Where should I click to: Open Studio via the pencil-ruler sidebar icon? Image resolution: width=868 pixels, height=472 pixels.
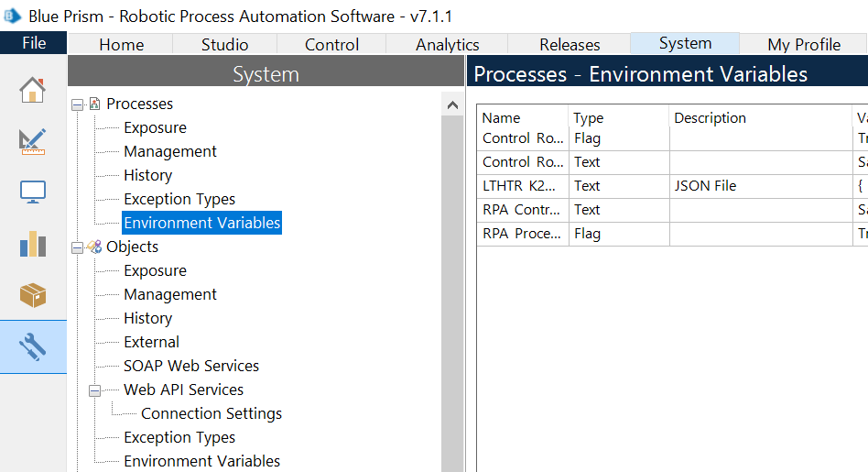click(33, 141)
